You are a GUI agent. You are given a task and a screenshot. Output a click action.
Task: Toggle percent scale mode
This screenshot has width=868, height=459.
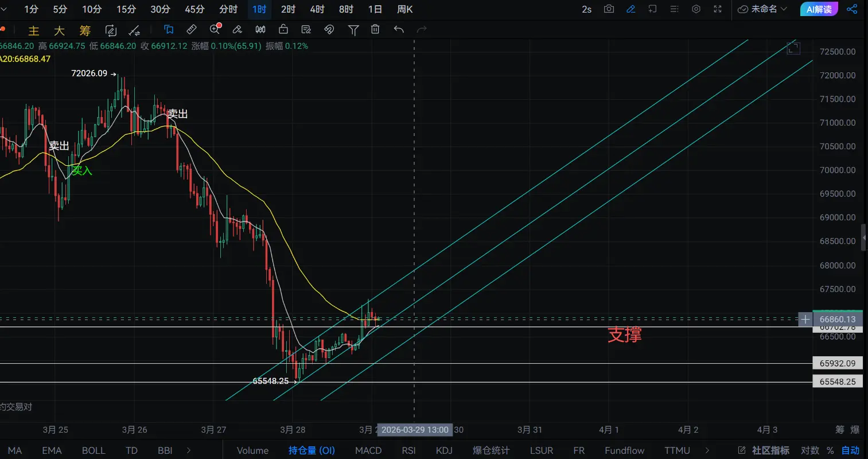830,450
